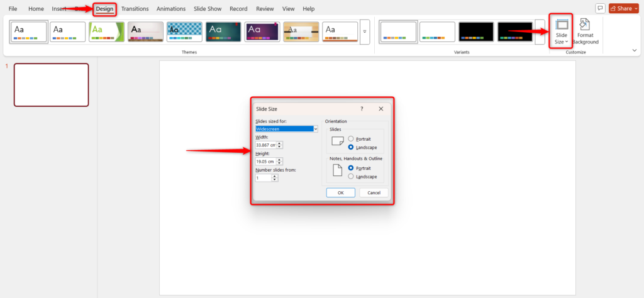Decrease 'Number slides from' value
The height and width of the screenshot is (298, 644).
pos(275,180)
